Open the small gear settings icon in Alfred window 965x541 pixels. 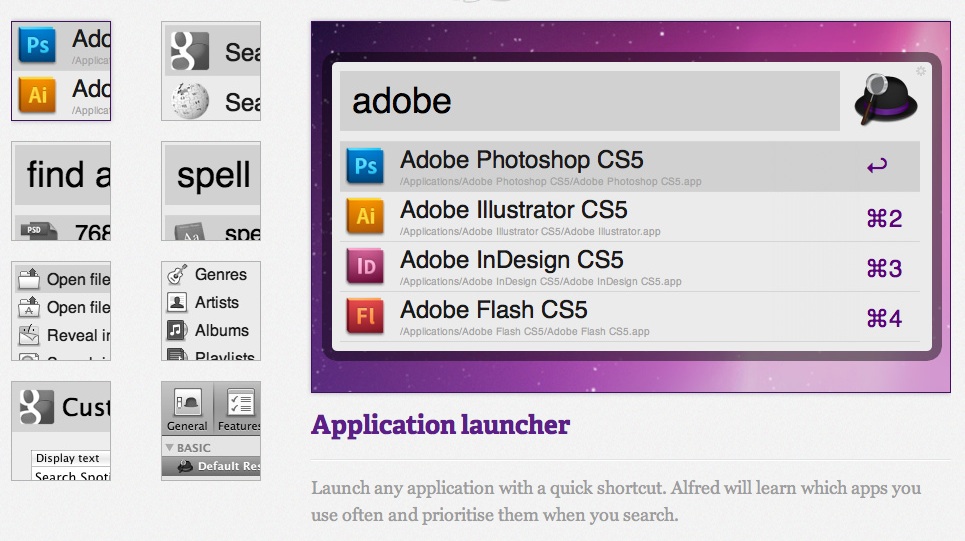coord(921,71)
